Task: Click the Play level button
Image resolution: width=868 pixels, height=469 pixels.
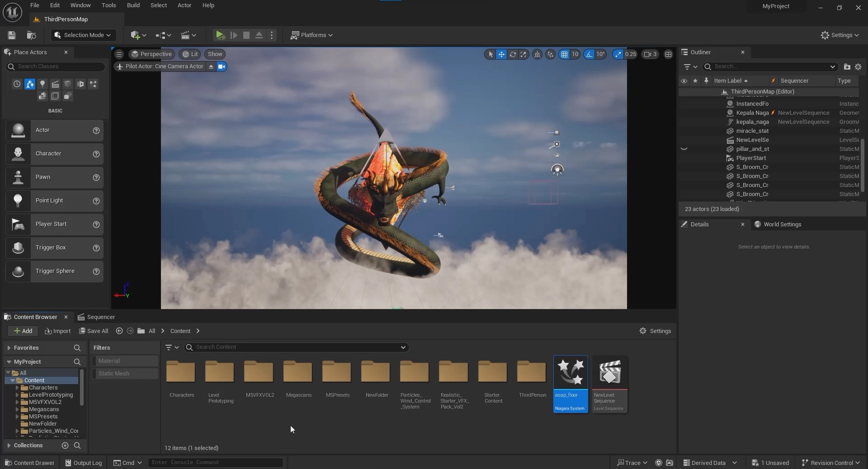Action: [220, 35]
